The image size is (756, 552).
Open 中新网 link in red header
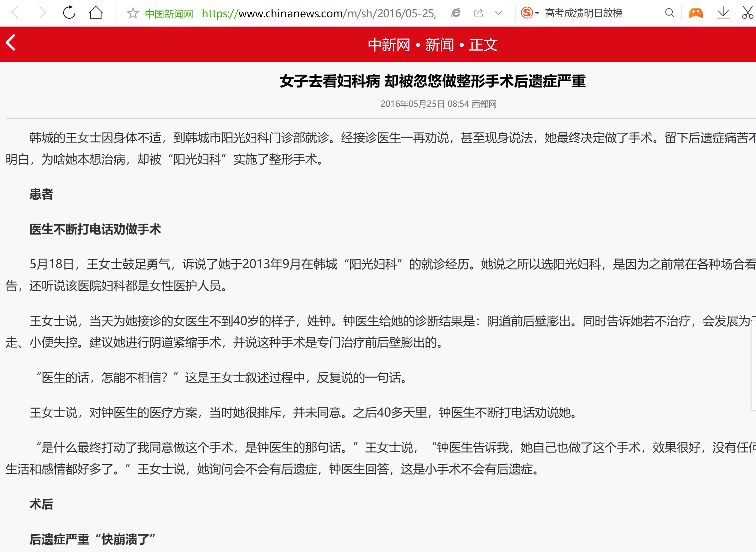click(x=389, y=45)
